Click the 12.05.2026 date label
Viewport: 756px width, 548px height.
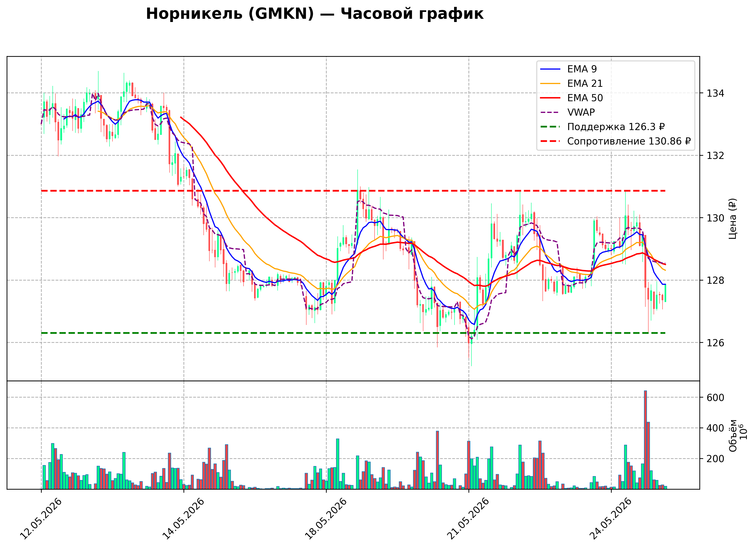[41, 519]
